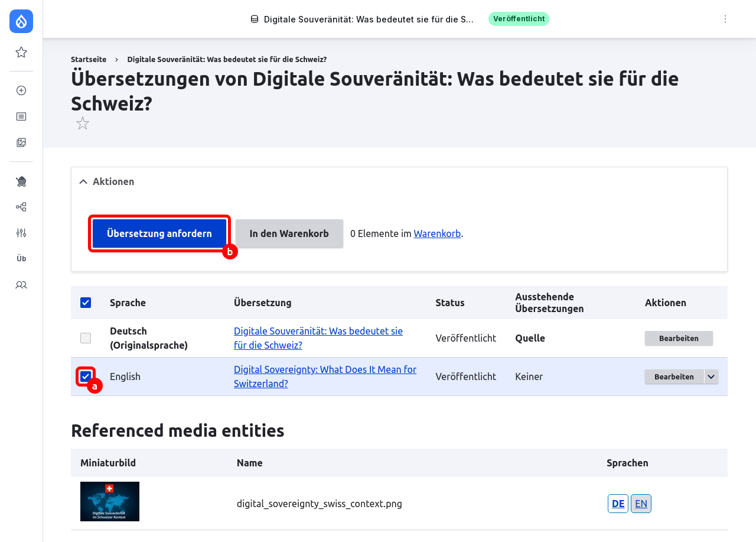Click Übersetzung anfordern button
This screenshot has height=542, width=756.
click(159, 233)
